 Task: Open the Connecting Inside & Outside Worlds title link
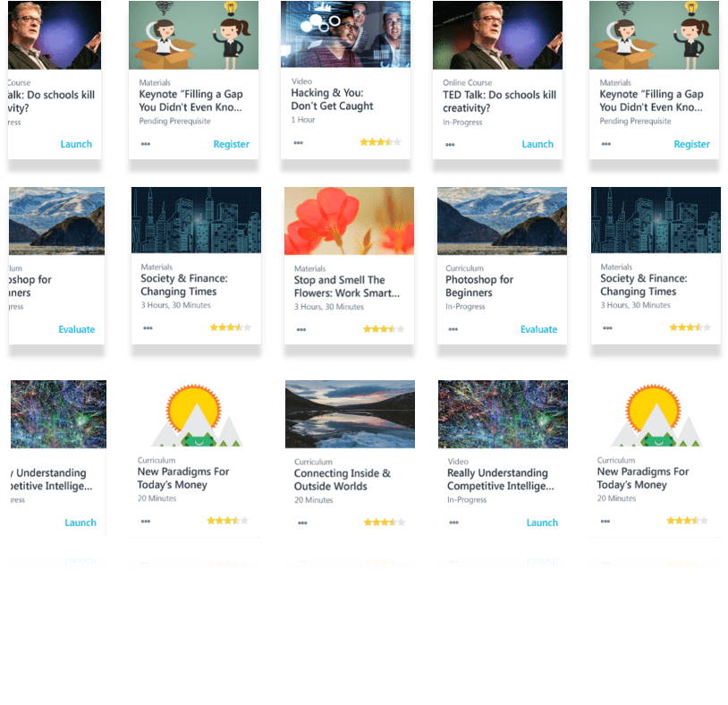(343, 480)
